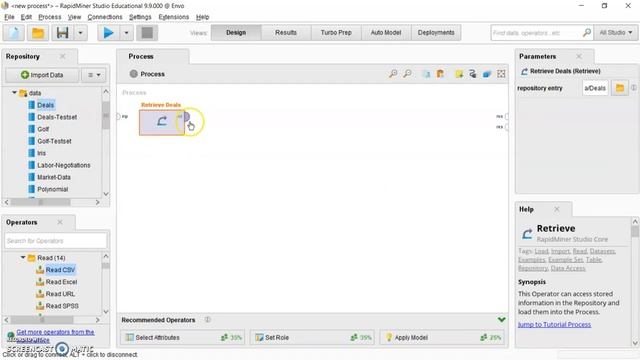Open the Connections menu
640x360 pixels.
(x=105, y=17)
